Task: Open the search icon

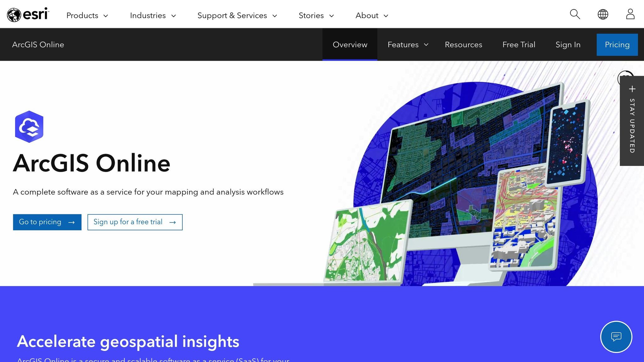Action: pyautogui.click(x=575, y=14)
